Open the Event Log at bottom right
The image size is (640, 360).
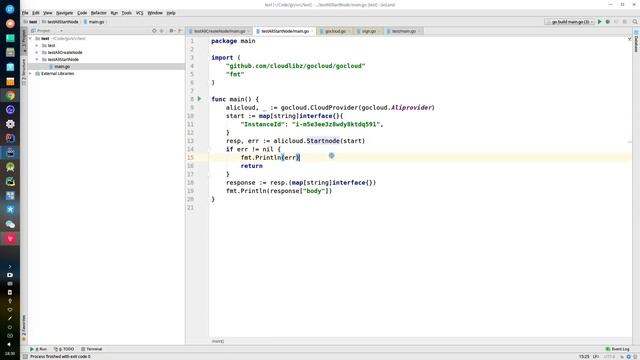(618, 349)
